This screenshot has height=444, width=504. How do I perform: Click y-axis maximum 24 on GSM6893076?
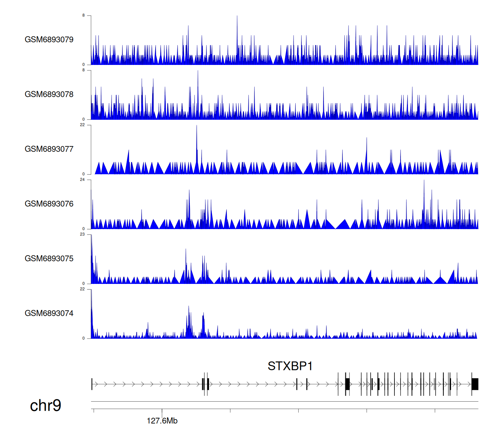pyautogui.click(x=82, y=180)
